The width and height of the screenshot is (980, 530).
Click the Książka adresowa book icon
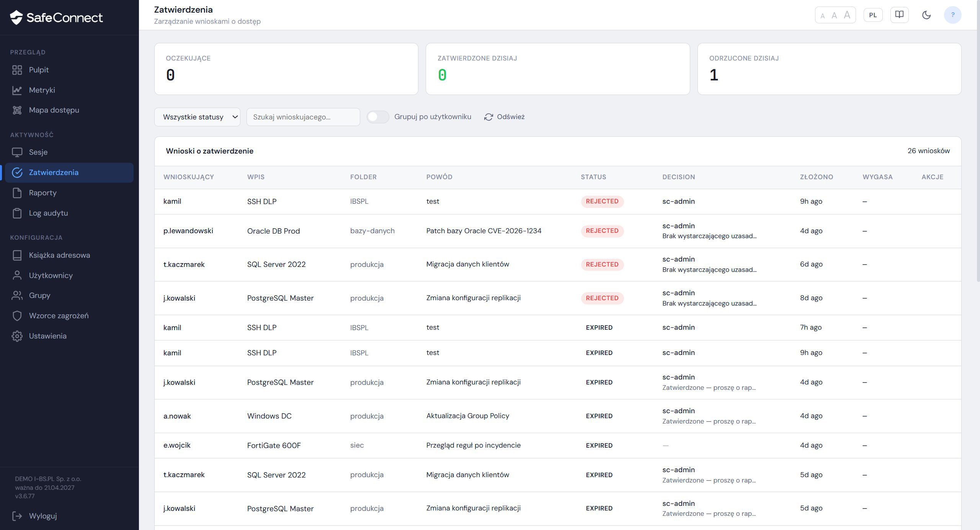coord(17,255)
